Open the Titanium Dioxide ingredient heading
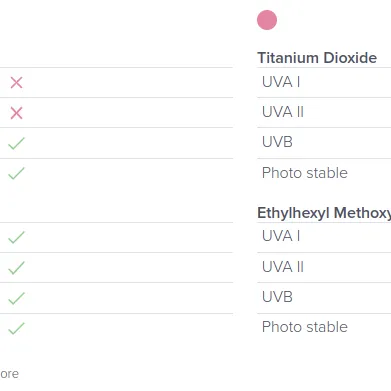Screen dimensions: 391x391 click(x=317, y=58)
